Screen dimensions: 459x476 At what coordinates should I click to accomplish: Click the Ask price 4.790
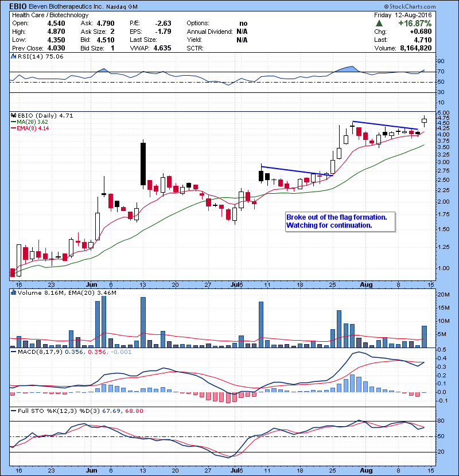106,24
